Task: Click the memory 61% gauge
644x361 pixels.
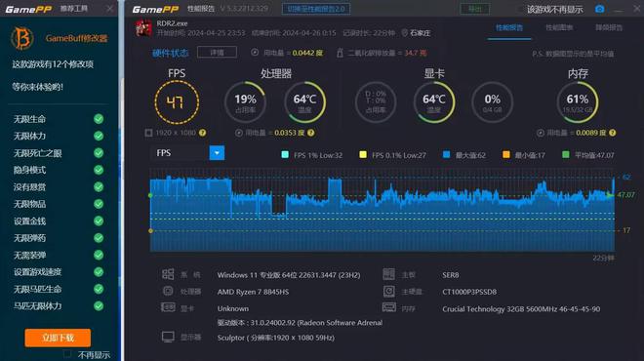Action: click(578, 102)
